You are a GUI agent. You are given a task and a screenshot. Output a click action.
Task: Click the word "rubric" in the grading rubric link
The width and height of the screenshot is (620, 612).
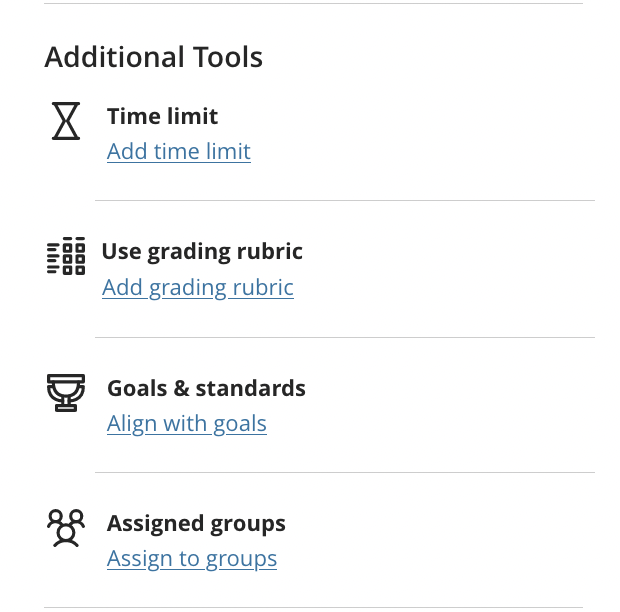[263, 288]
